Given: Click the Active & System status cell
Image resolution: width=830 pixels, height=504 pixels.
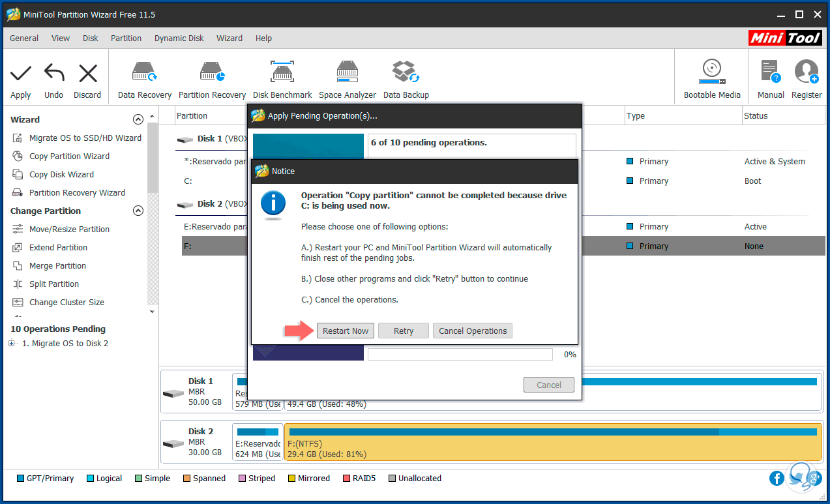Looking at the screenshot, I should (775, 161).
